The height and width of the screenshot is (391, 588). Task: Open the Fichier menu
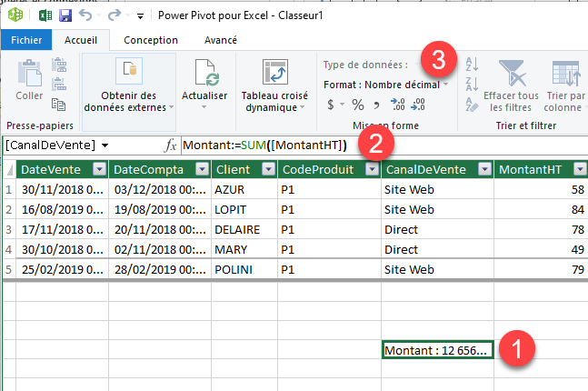pos(26,40)
